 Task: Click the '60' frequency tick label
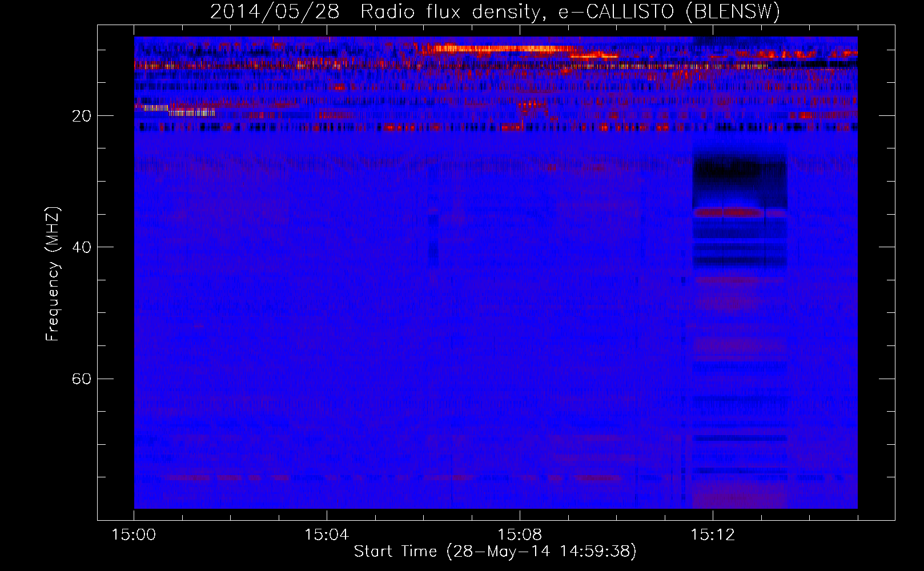[82, 379]
